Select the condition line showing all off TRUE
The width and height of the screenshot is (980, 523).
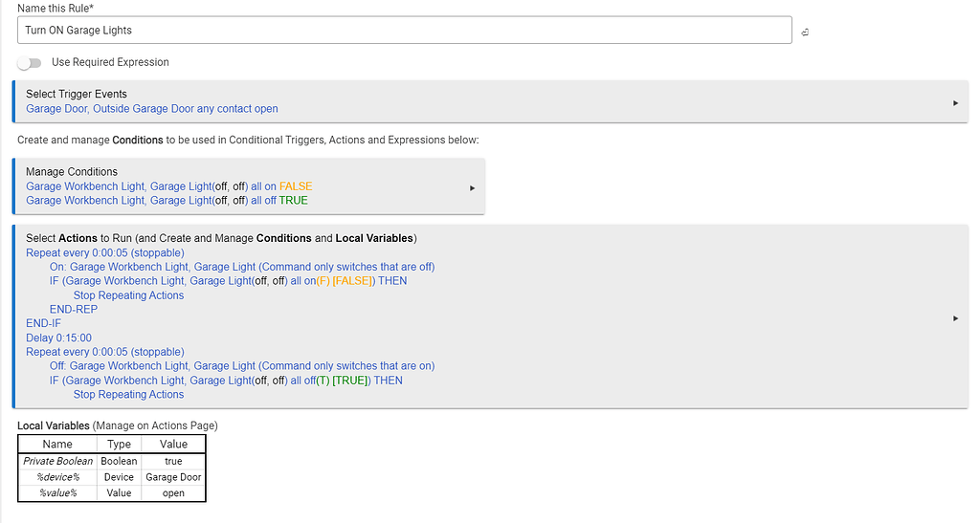tap(167, 201)
